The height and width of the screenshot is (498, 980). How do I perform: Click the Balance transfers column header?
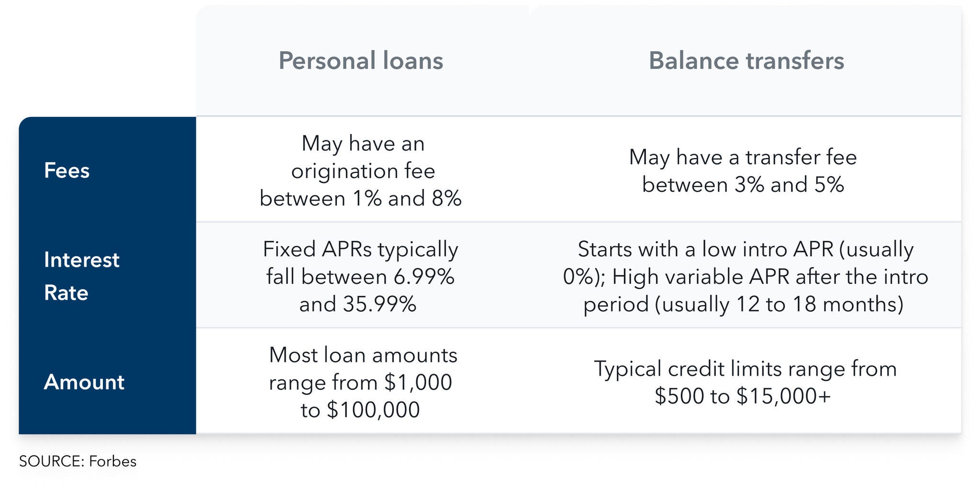click(x=746, y=61)
